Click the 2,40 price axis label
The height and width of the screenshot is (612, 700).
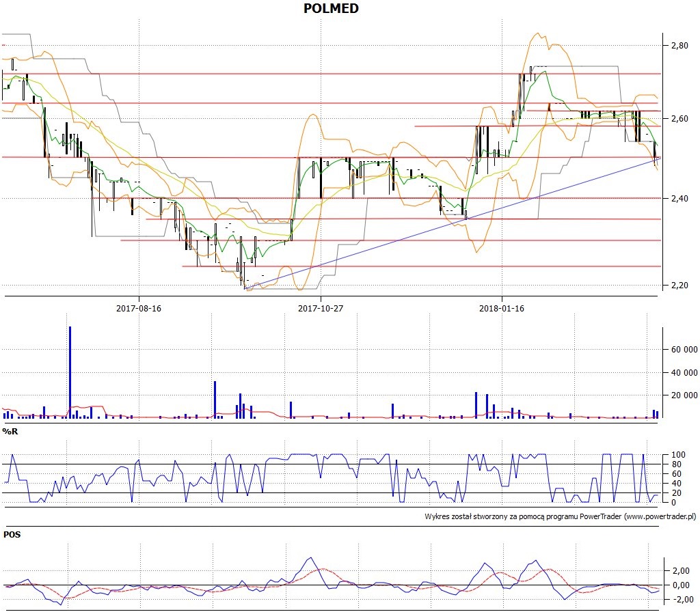680,198
